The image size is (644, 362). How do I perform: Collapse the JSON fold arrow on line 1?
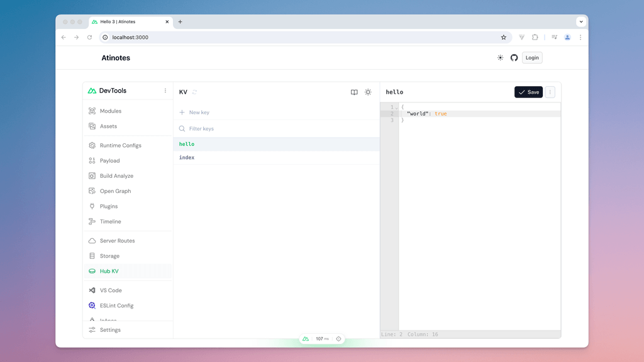click(396, 107)
